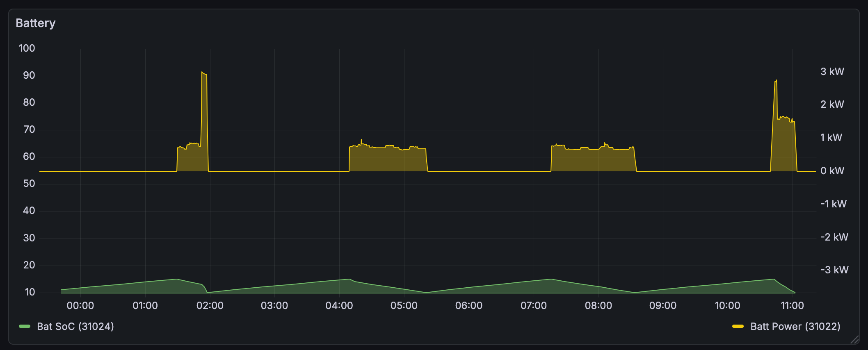The width and height of the screenshot is (868, 350).
Task: Click the 02:00 time axis label
Action: click(210, 306)
